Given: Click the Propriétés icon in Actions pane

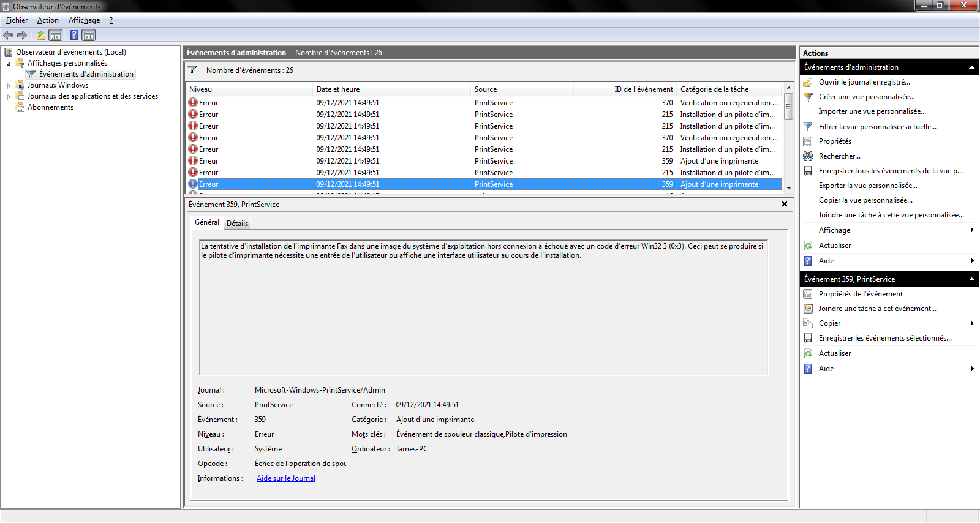Looking at the screenshot, I should click(808, 141).
